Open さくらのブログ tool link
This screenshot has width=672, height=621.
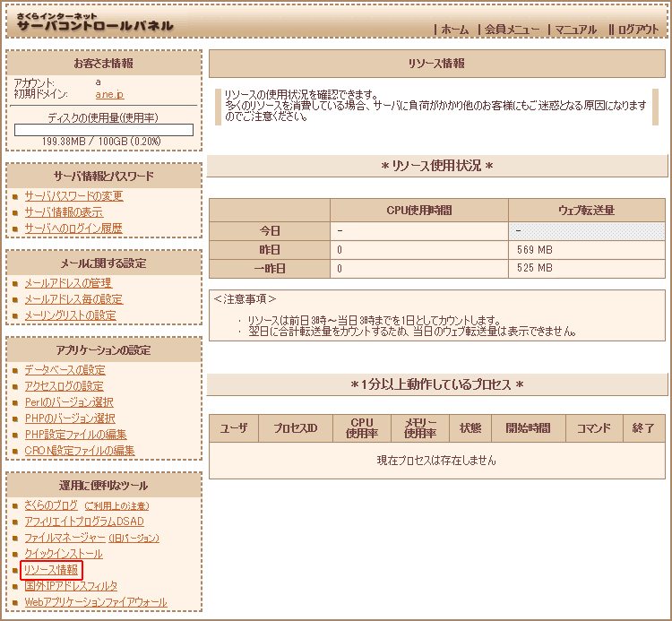(51, 505)
